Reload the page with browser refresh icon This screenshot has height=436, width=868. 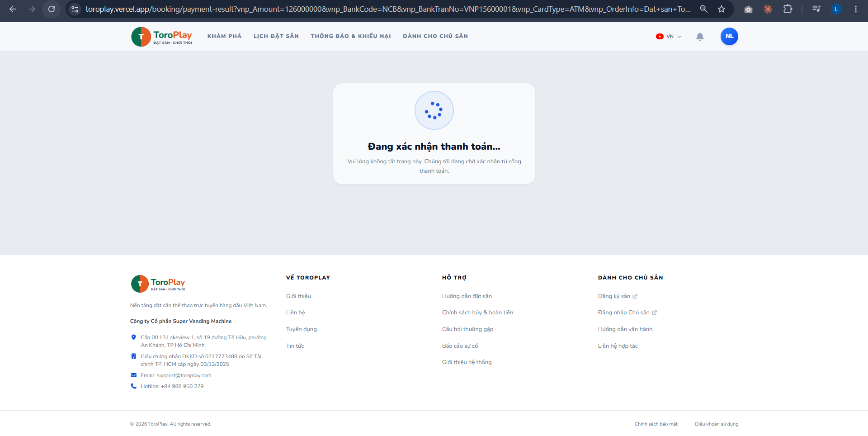[52, 9]
